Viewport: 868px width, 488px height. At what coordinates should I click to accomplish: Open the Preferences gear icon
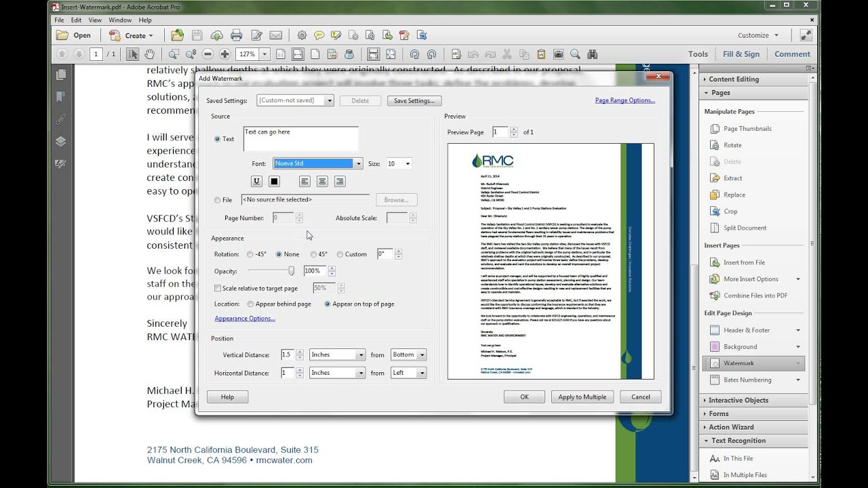point(302,35)
